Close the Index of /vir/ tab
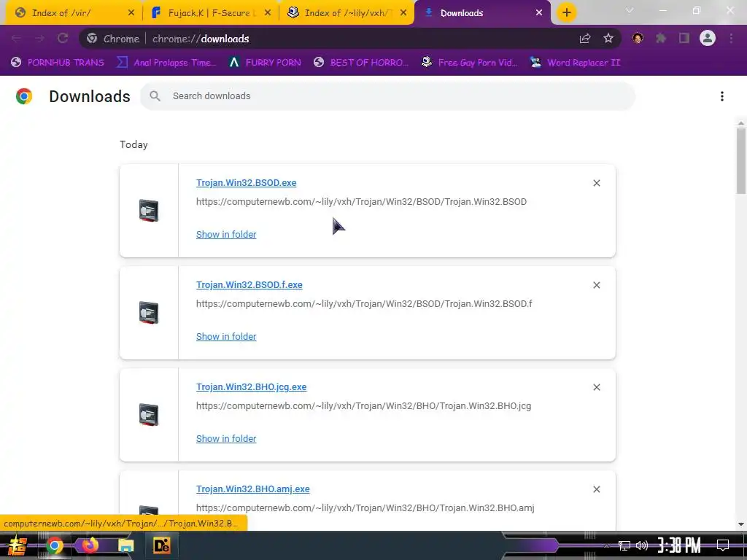The image size is (747, 560). point(131,13)
